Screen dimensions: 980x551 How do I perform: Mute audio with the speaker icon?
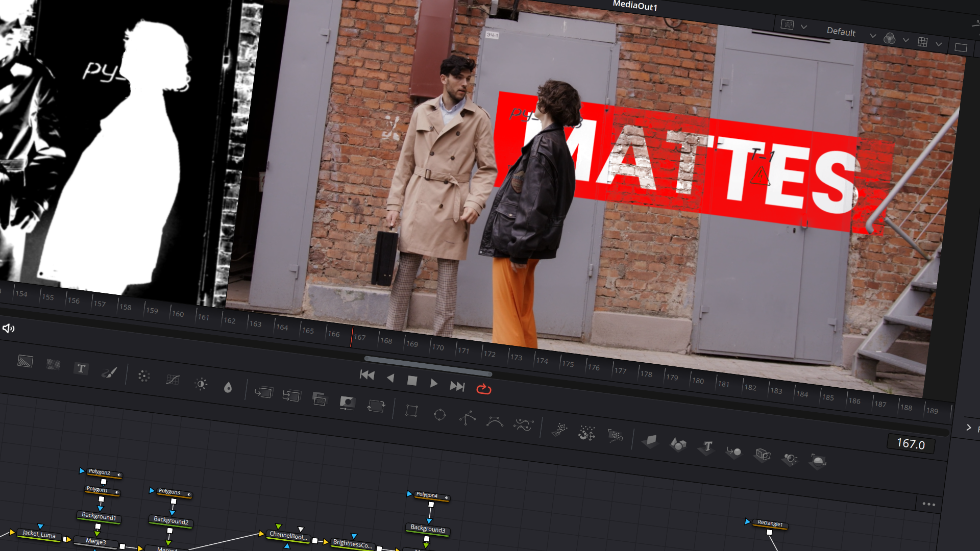coord(9,328)
